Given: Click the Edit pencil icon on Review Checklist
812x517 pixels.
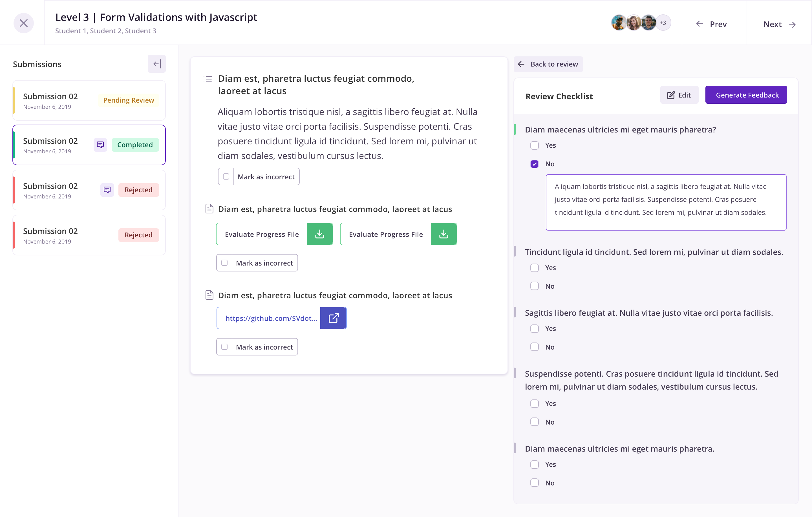Looking at the screenshot, I should click(671, 95).
